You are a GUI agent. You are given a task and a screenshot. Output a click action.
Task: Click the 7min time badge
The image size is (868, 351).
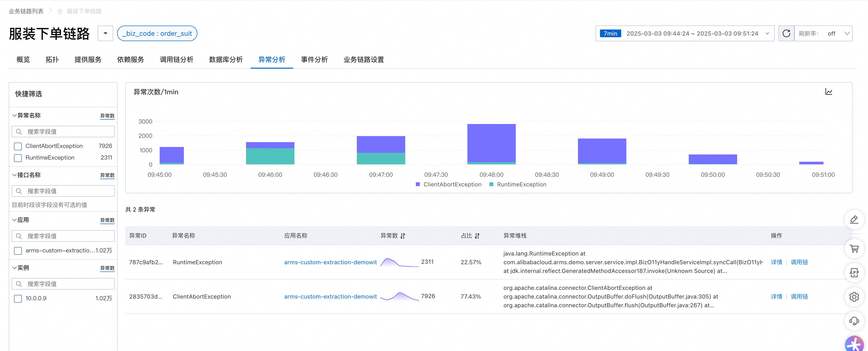tap(610, 33)
